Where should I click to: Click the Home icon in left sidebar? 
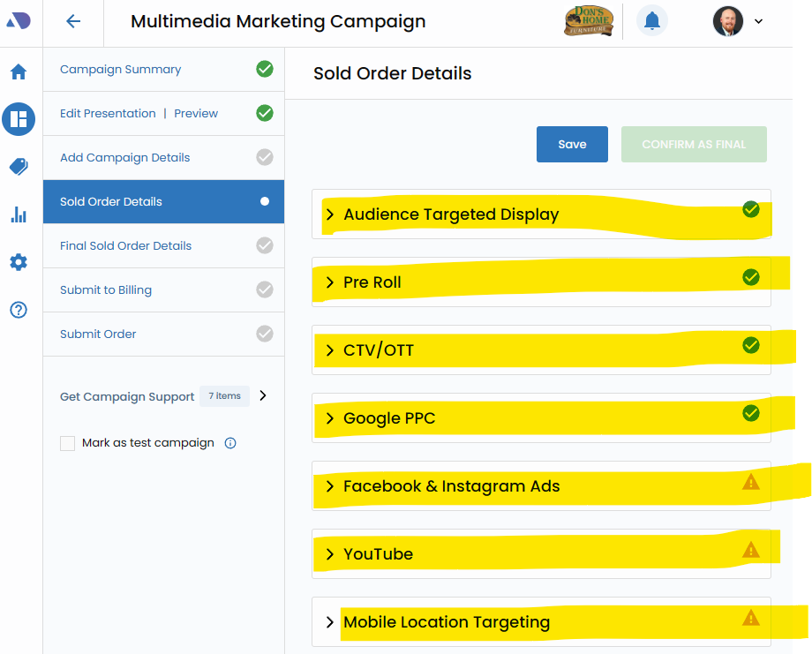(19, 72)
